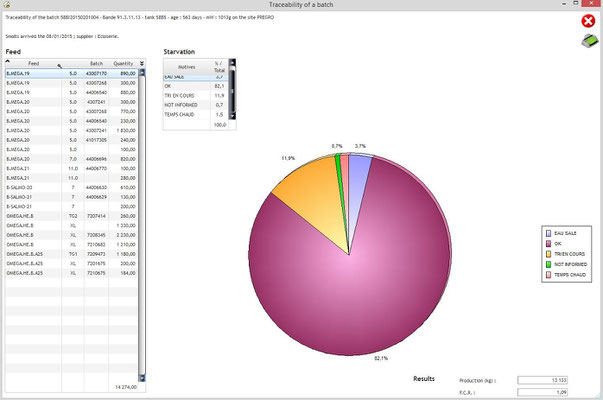Minimize the Traceability of a batch window

click(x=564, y=4)
